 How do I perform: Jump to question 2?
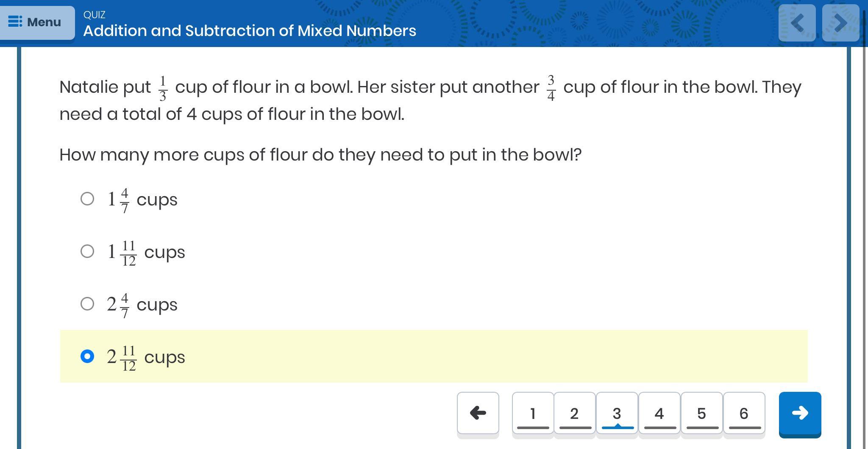point(574,413)
